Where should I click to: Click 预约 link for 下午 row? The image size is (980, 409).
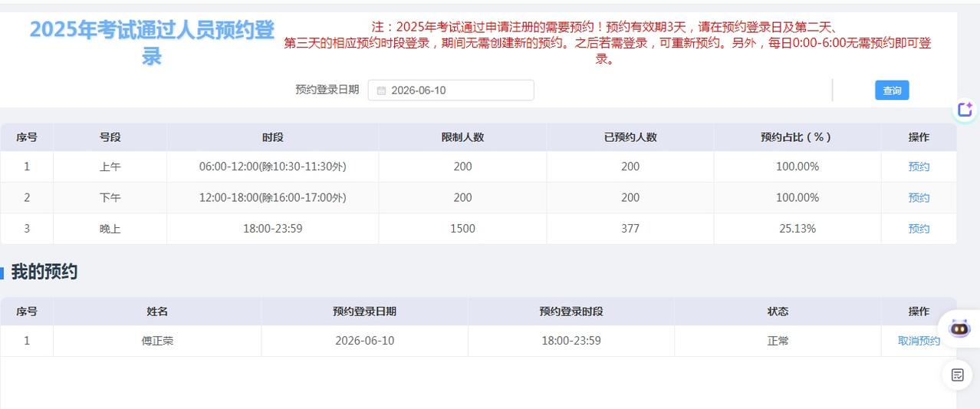point(919,198)
